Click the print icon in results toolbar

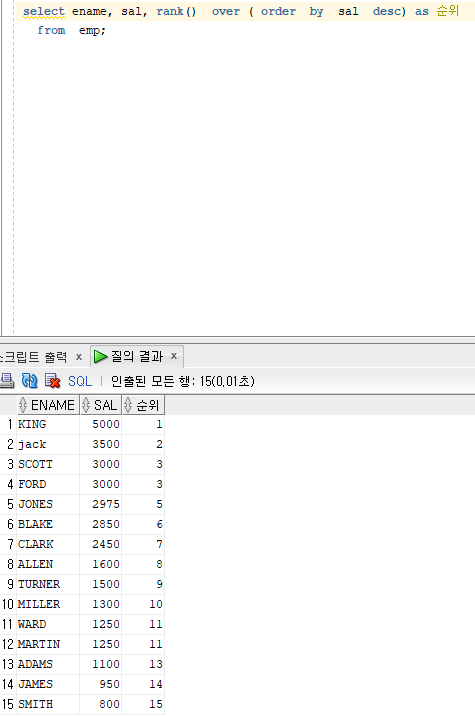6,380
